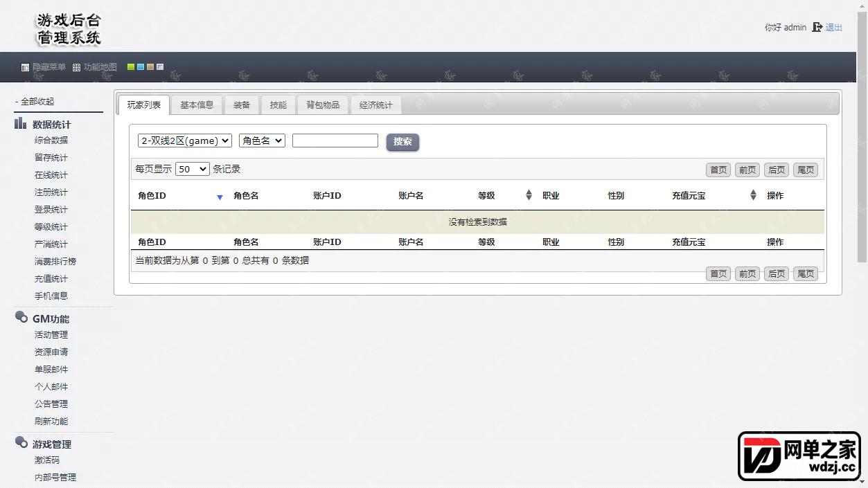Viewport: 868px width, 488px height.
Task: Collapse all menus with 全部收起
Action: (x=34, y=101)
